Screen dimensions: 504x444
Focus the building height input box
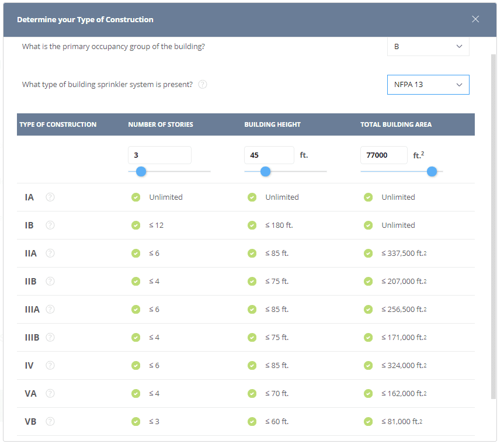[269, 155]
